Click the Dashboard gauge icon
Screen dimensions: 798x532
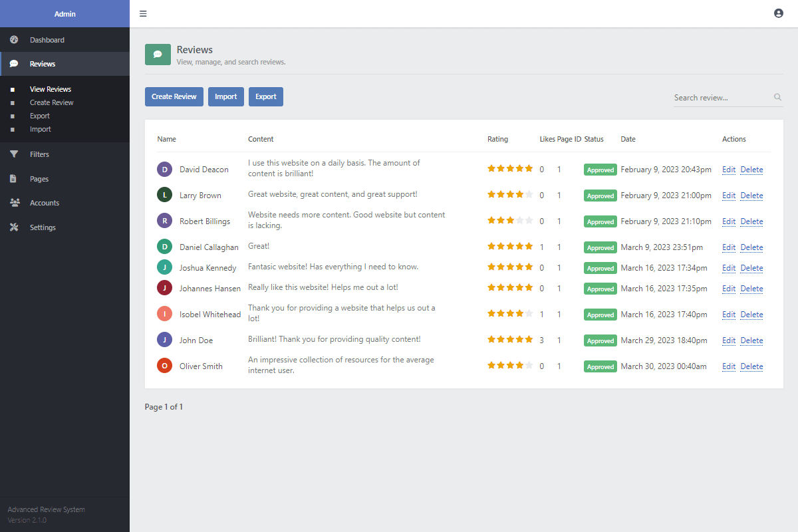[x=14, y=40]
